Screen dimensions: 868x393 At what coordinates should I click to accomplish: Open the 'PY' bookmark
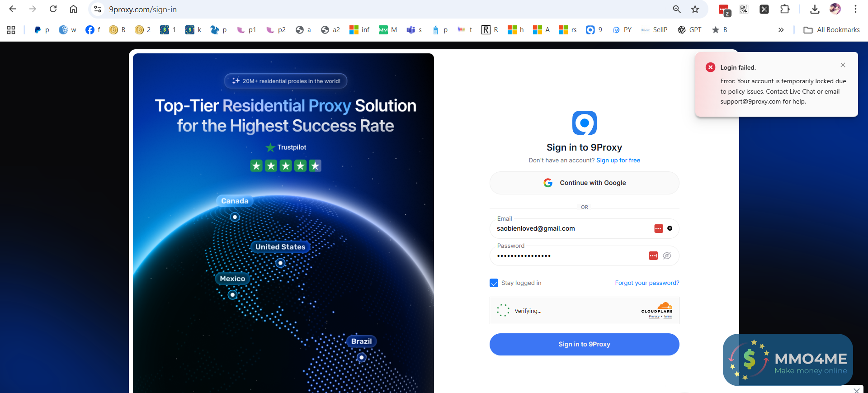[x=622, y=30]
